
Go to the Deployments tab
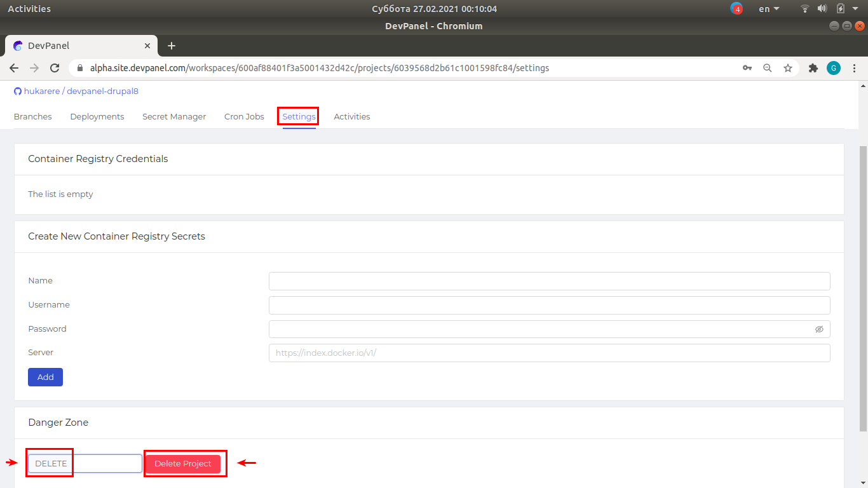pyautogui.click(x=97, y=117)
